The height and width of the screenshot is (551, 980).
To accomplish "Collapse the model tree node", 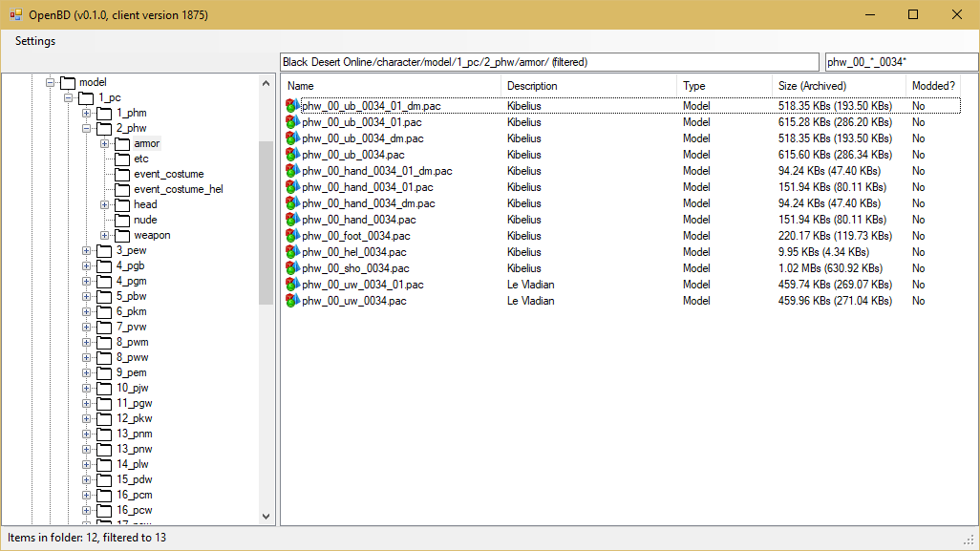I will click(51, 82).
